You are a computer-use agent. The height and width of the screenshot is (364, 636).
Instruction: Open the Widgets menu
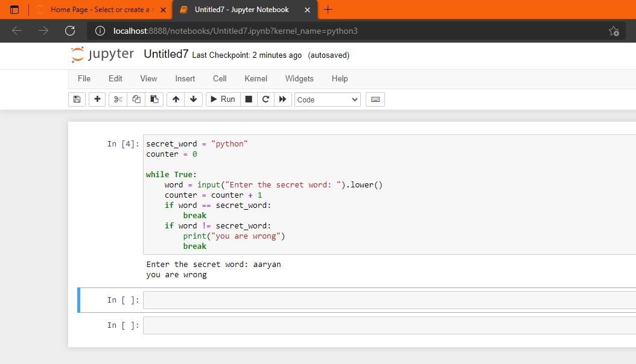tap(299, 78)
